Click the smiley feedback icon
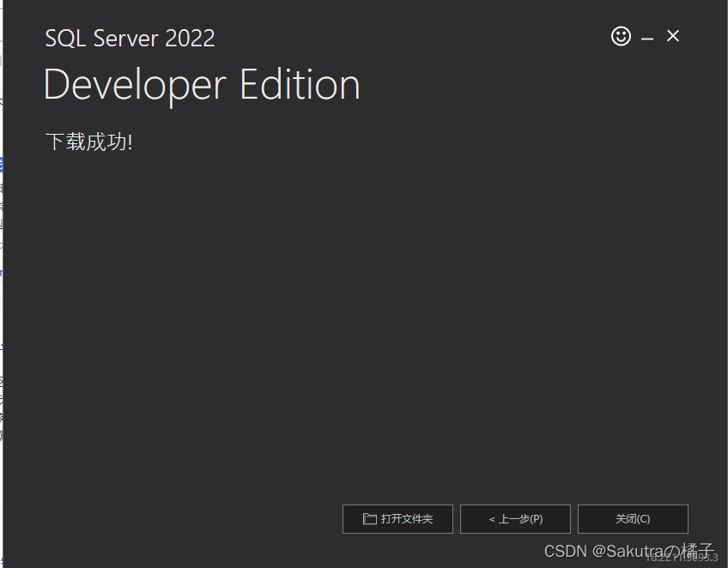This screenshot has width=728, height=568. coord(621,36)
